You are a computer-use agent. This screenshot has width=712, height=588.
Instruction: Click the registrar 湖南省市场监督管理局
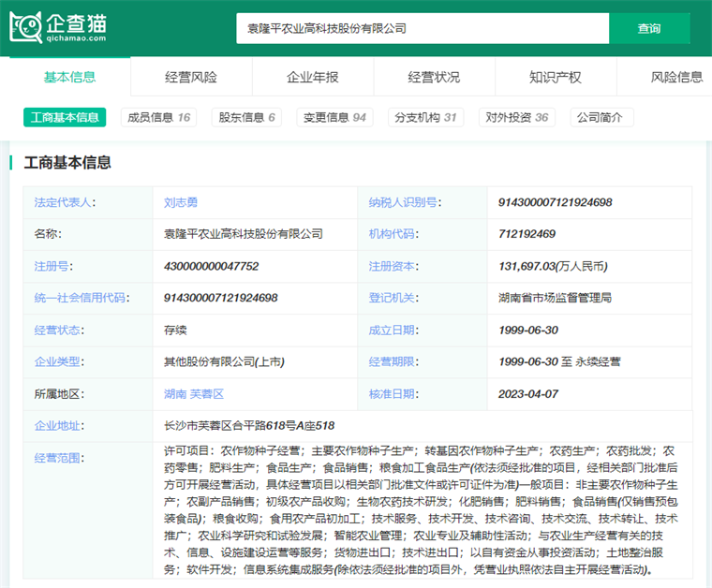pos(555,298)
